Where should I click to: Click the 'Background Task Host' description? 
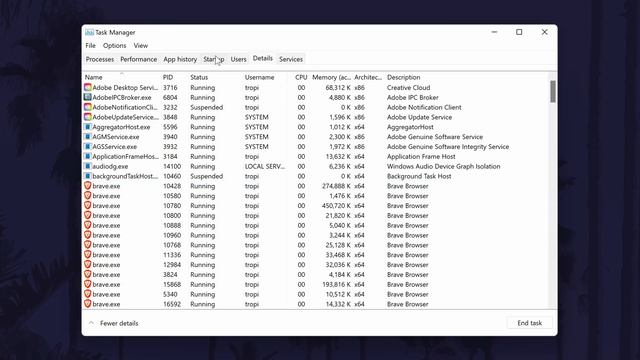click(419, 176)
